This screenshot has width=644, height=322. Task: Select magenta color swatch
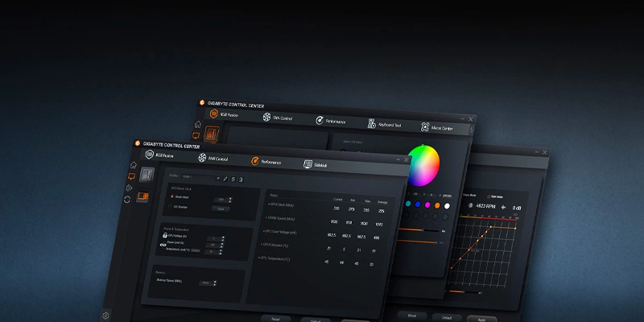click(427, 204)
